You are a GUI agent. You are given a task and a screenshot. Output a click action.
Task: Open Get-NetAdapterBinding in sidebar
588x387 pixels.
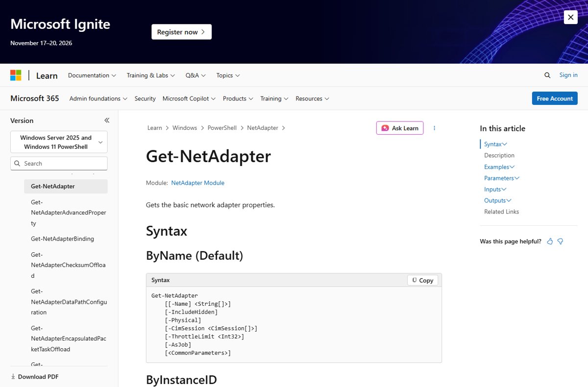pyautogui.click(x=62, y=239)
